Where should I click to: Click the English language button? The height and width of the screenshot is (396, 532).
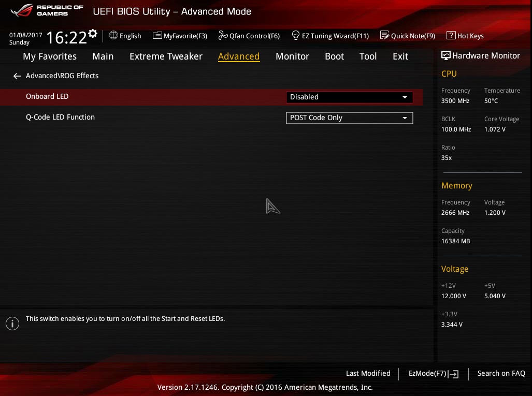coord(125,36)
